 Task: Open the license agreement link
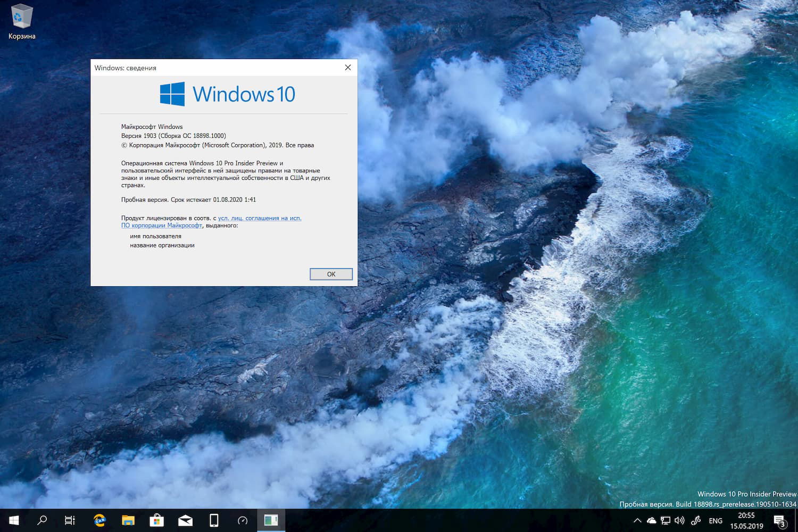pos(260,218)
